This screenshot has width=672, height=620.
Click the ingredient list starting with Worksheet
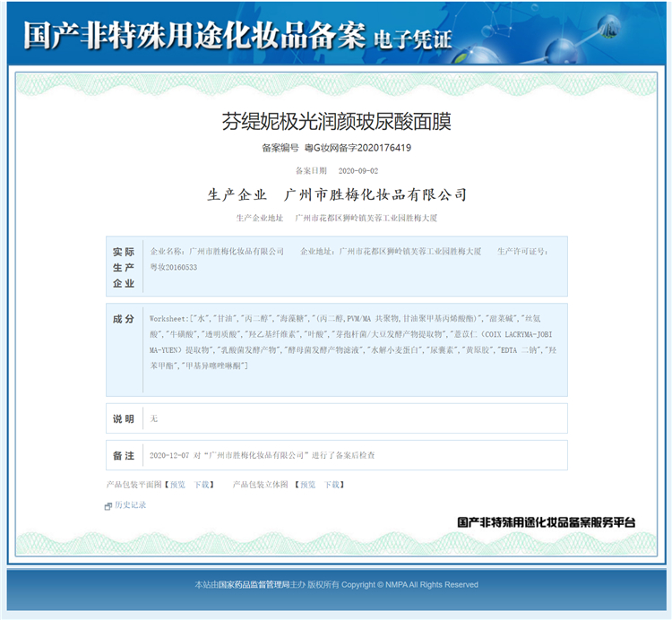[x=353, y=342]
